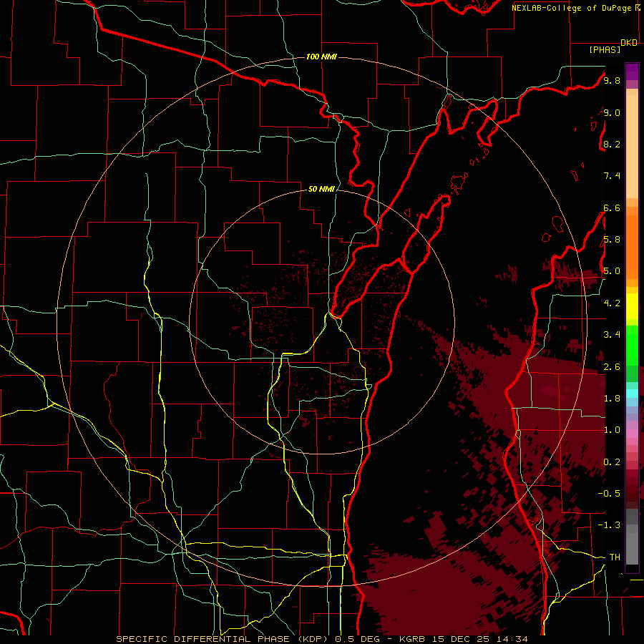Click the 0.5 DEG elevation text
Viewport: 644px width, 644px height.
358,639
